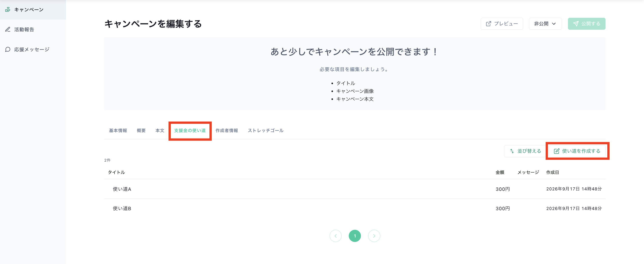Click the 300円 amount for 使い道B
The height and width of the screenshot is (264, 644).
pos(503,208)
